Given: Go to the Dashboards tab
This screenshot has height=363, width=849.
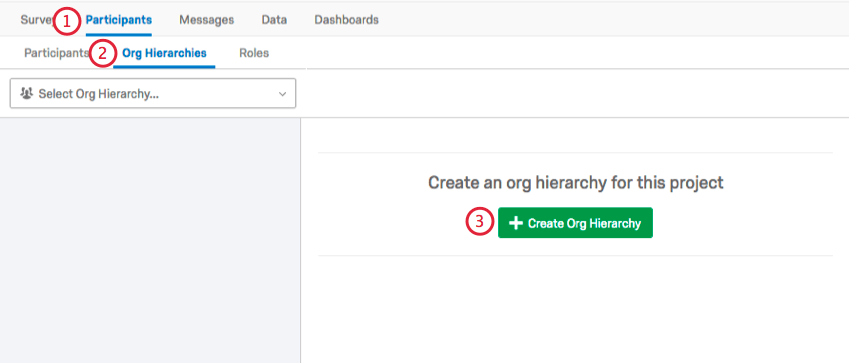Looking at the screenshot, I should pyautogui.click(x=347, y=20).
